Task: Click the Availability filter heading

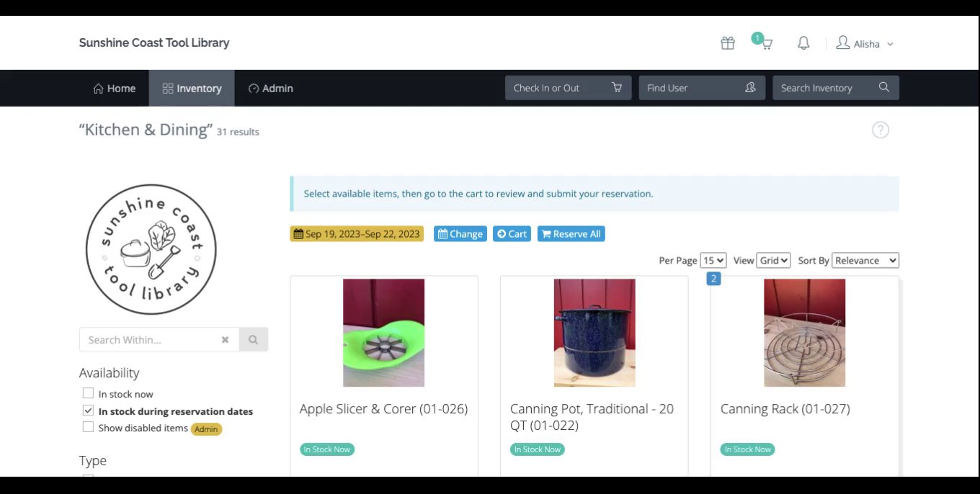Action: pyautogui.click(x=109, y=373)
